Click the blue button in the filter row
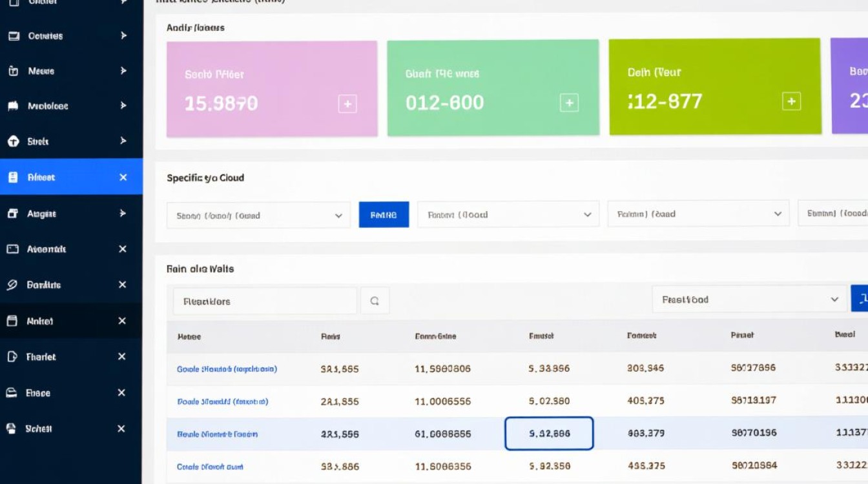Screen dimensions: 868x484 click(384, 215)
